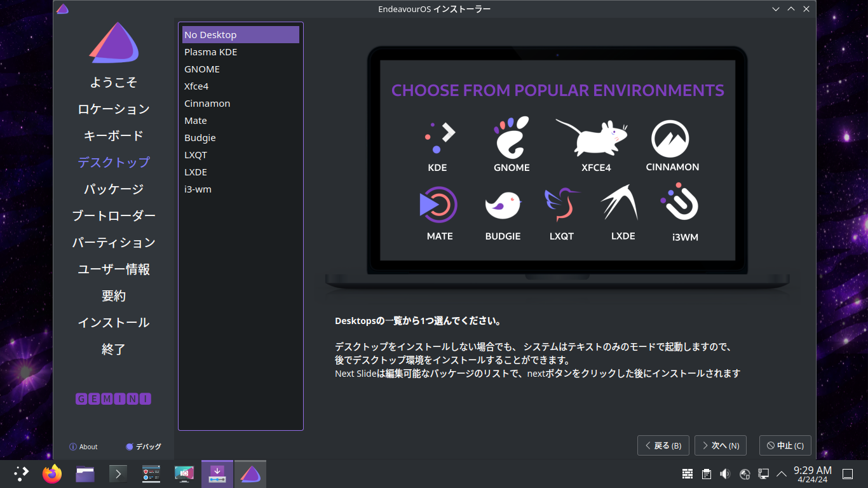This screenshot has height=488, width=868.
Task: Click the highlighted デスクトップ step
Action: [114, 163]
